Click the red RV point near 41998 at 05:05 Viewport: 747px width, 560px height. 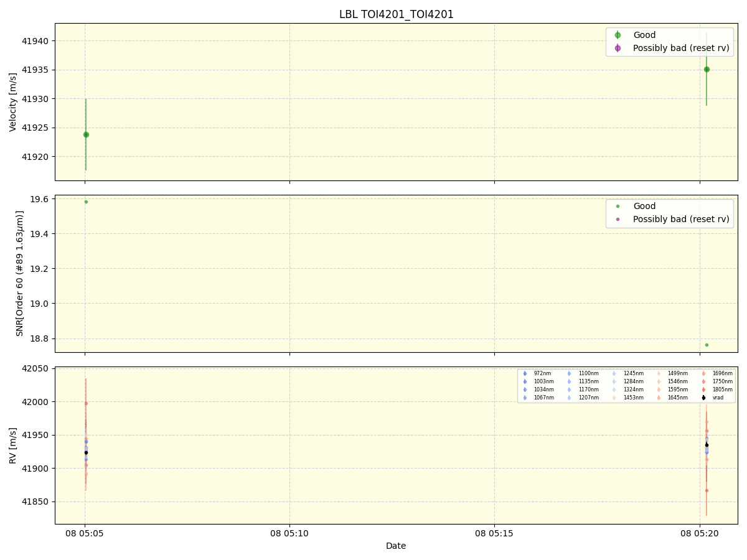click(x=86, y=403)
